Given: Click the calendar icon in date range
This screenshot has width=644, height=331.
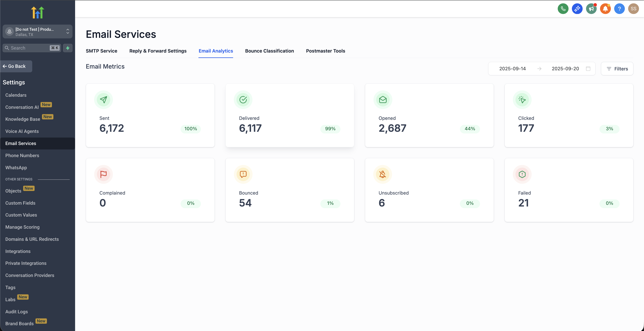Looking at the screenshot, I should pos(588,69).
